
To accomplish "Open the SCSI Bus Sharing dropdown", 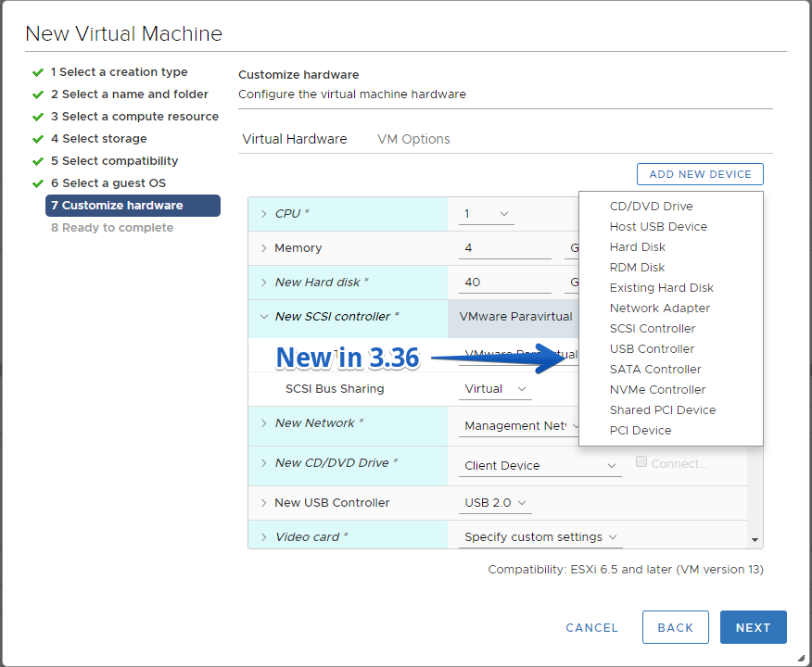I will click(495, 388).
